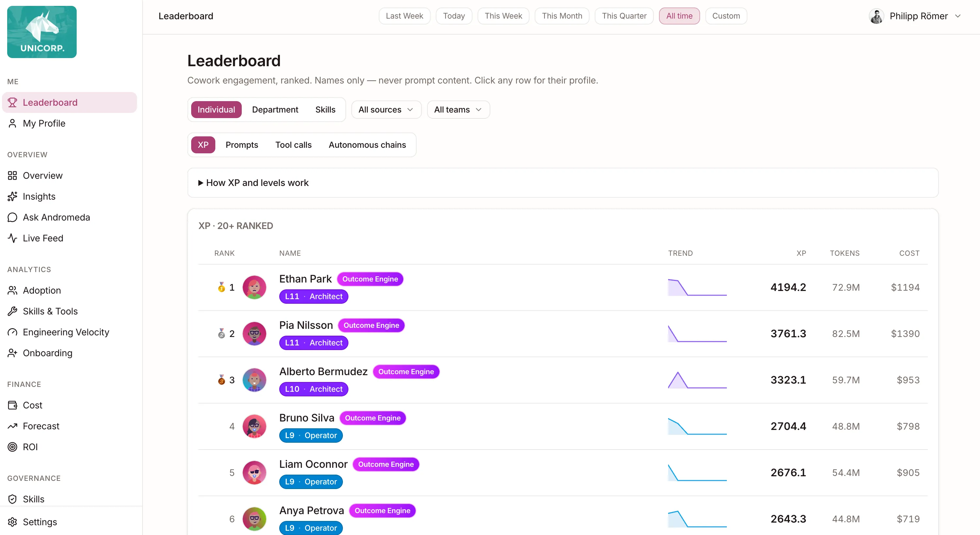Select the Last Week time range

click(405, 16)
